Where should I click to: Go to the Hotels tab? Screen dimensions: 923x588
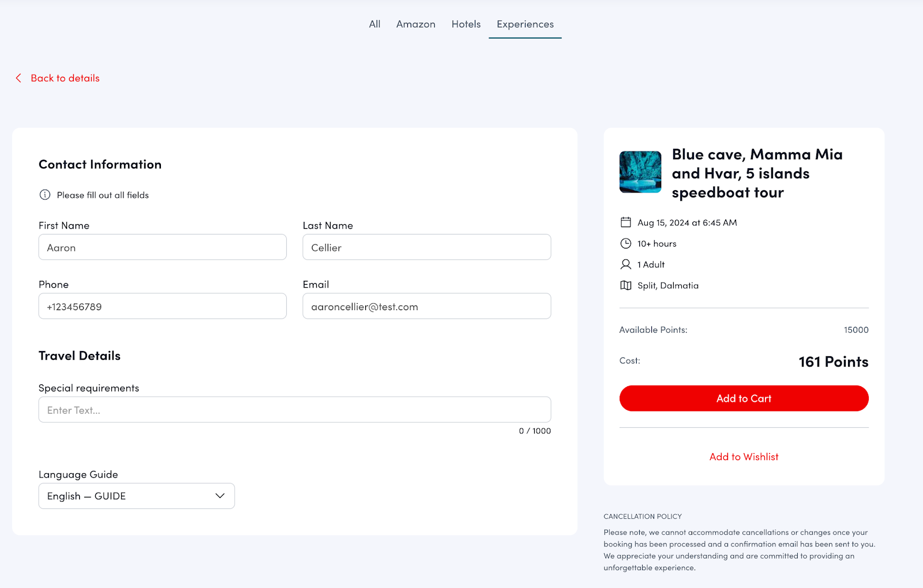[x=466, y=24]
